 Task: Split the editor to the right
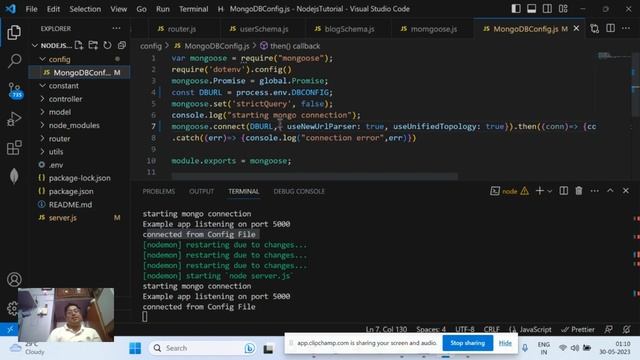tap(611, 29)
